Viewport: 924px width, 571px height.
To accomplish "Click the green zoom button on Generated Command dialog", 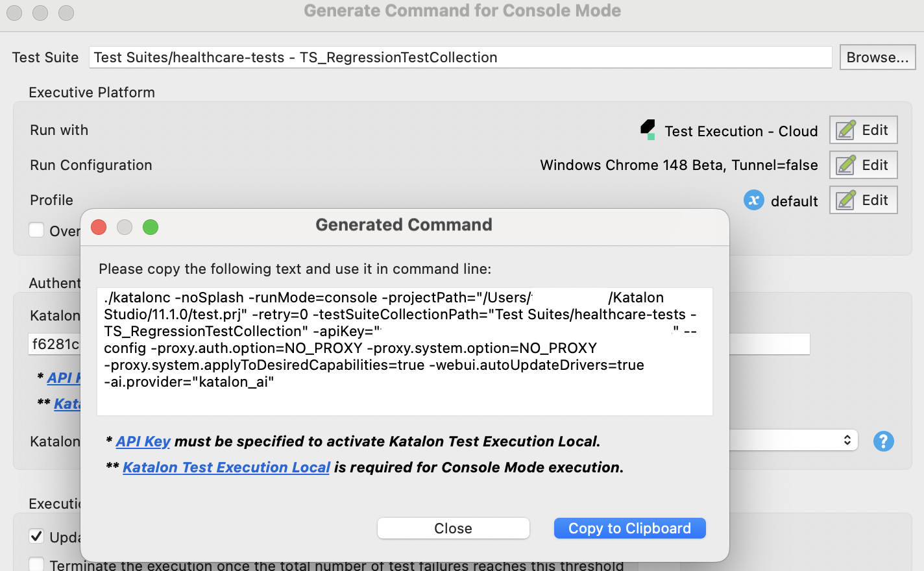I will pos(151,227).
